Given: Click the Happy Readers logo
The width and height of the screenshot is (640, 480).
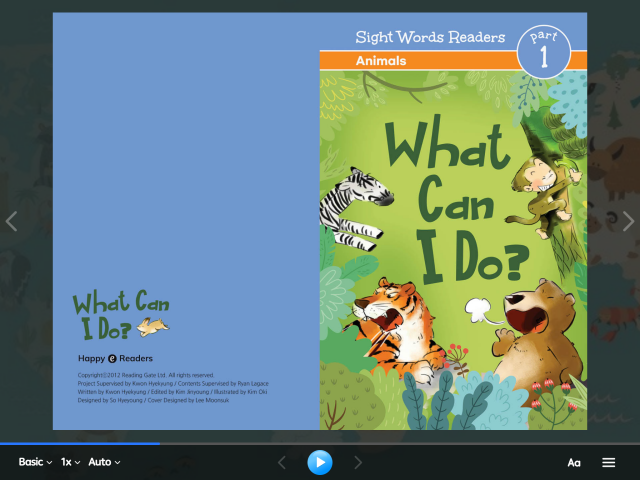Looking at the screenshot, I should [115, 358].
